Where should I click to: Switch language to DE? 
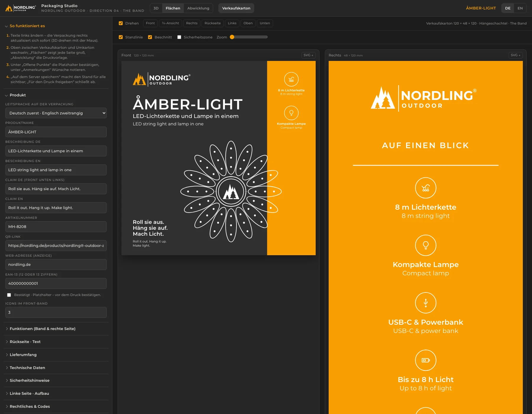[507, 8]
